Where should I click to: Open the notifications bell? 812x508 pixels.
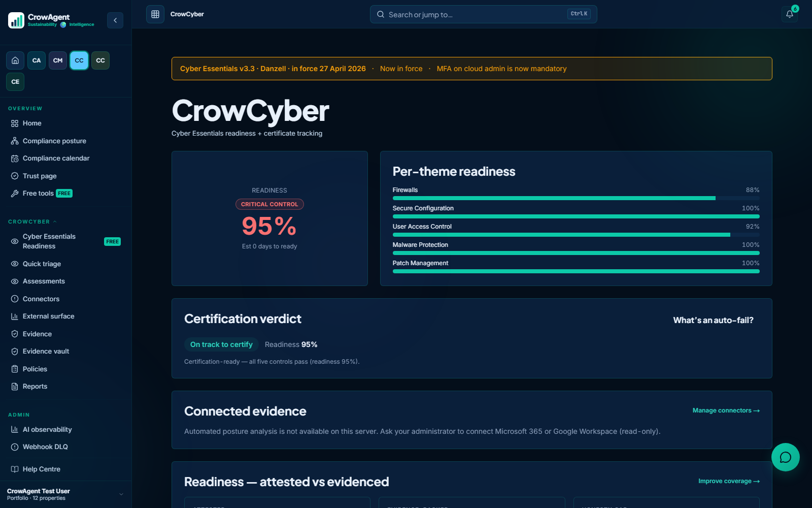[790, 14]
